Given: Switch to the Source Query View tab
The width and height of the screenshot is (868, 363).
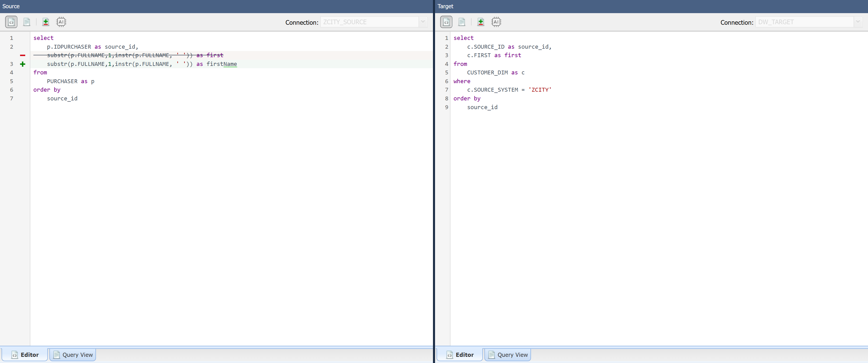Looking at the screenshot, I should [x=73, y=355].
